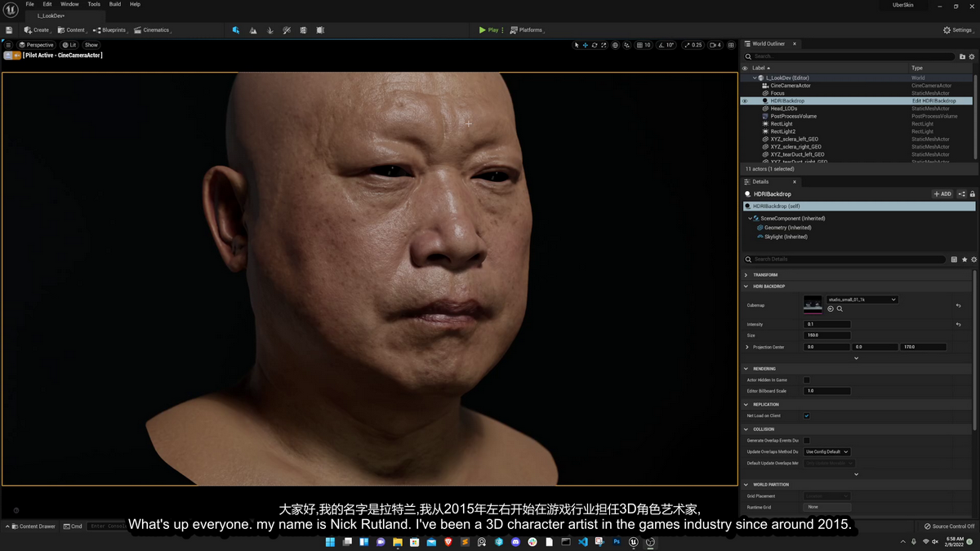Open Settings in the top-right toolbar

pyautogui.click(x=959, y=30)
